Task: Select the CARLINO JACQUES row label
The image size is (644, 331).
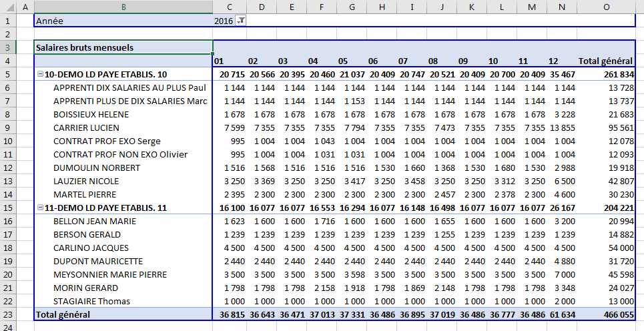Action: tap(91, 248)
